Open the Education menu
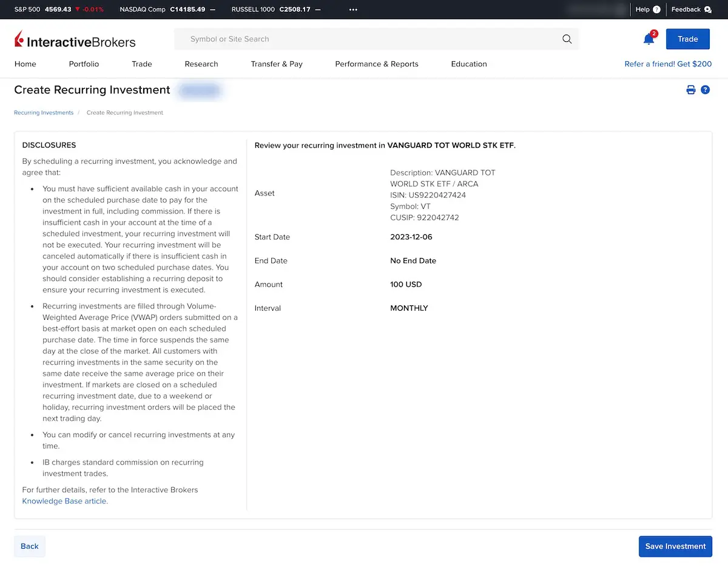The image size is (728, 570). 469,64
